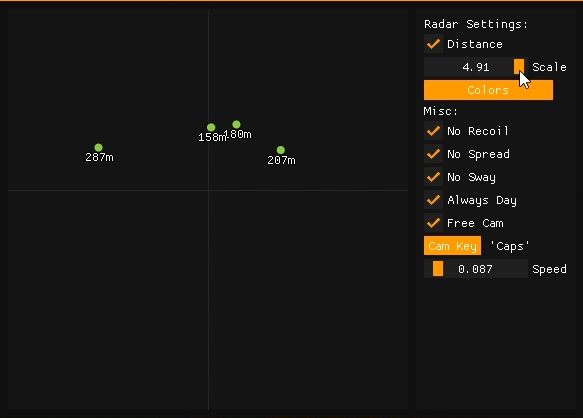Click the orange Scale slider handle
583x418 pixels.
(519, 67)
